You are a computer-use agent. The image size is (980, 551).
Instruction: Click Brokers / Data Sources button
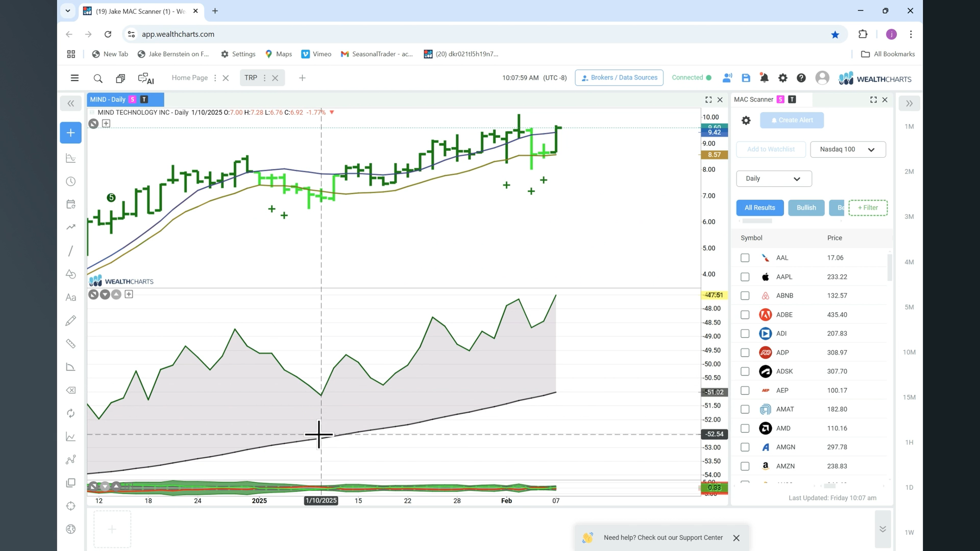pos(619,78)
